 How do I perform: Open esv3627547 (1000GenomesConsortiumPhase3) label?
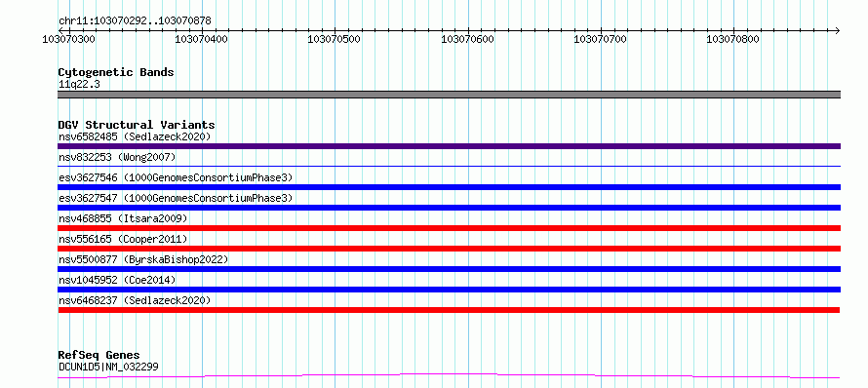(x=176, y=198)
